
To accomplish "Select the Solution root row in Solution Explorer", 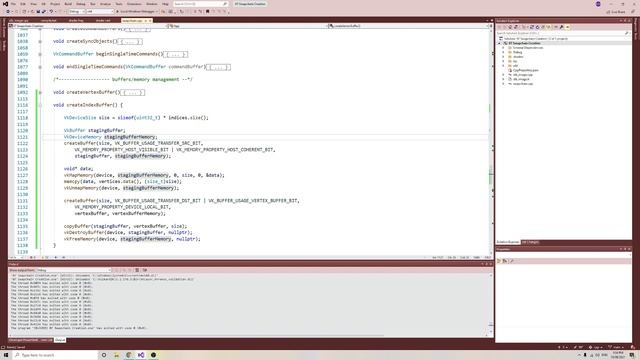I will pos(535,39).
